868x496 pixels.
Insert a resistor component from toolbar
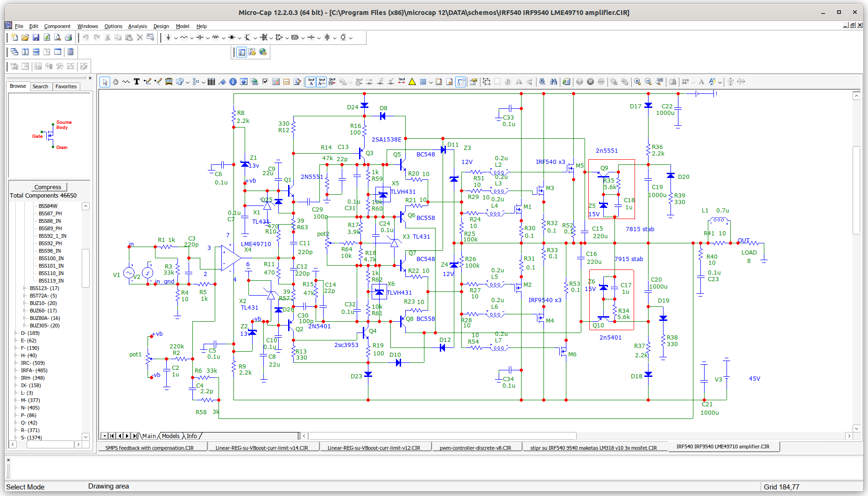(x=184, y=37)
